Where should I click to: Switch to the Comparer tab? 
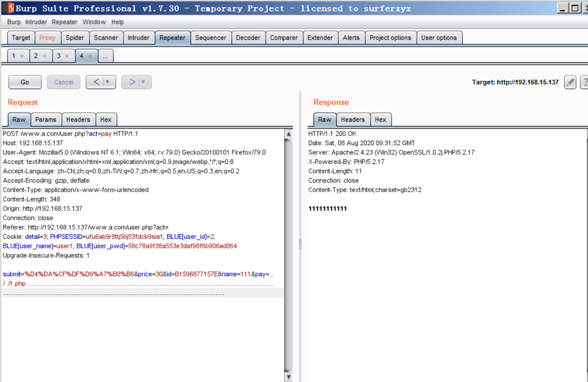coord(284,38)
